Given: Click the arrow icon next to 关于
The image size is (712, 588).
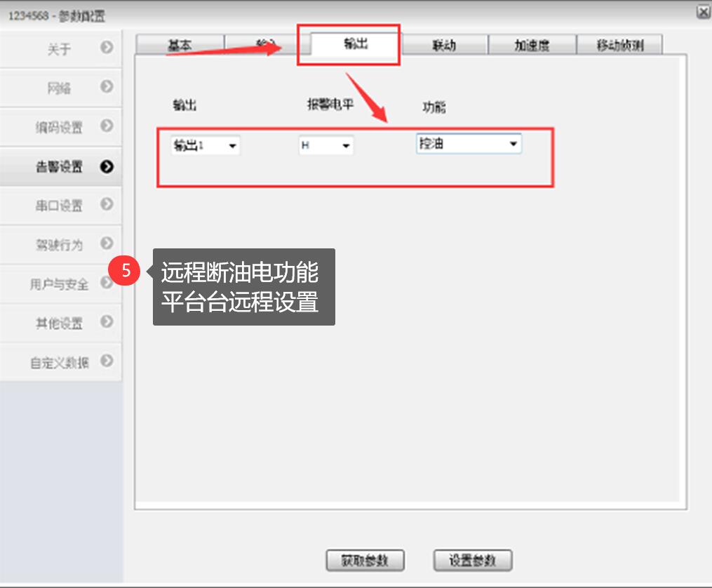Looking at the screenshot, I should (107, 48).
